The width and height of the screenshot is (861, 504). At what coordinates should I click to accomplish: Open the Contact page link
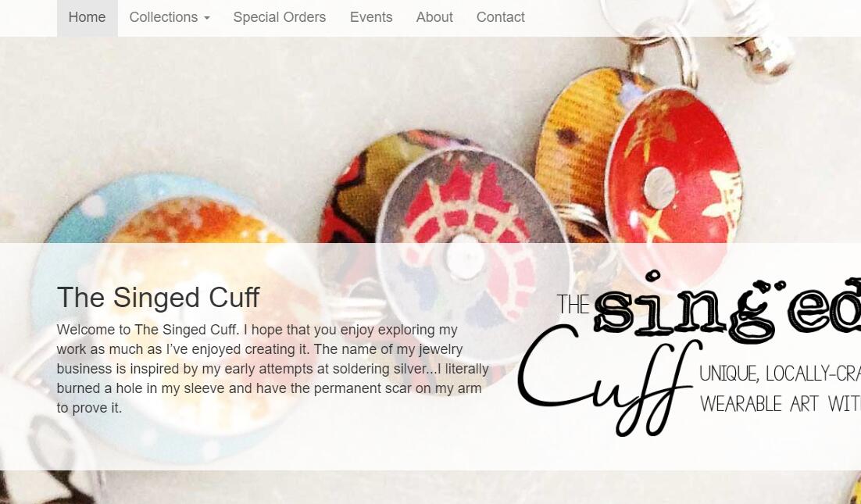coord(500,17)
